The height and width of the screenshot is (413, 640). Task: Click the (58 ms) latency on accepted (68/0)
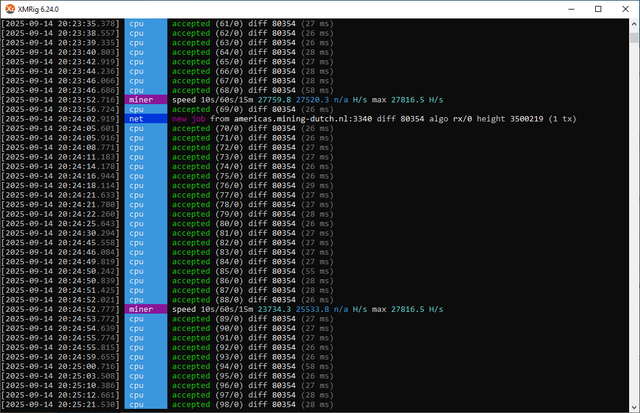[x=317, y=90]
